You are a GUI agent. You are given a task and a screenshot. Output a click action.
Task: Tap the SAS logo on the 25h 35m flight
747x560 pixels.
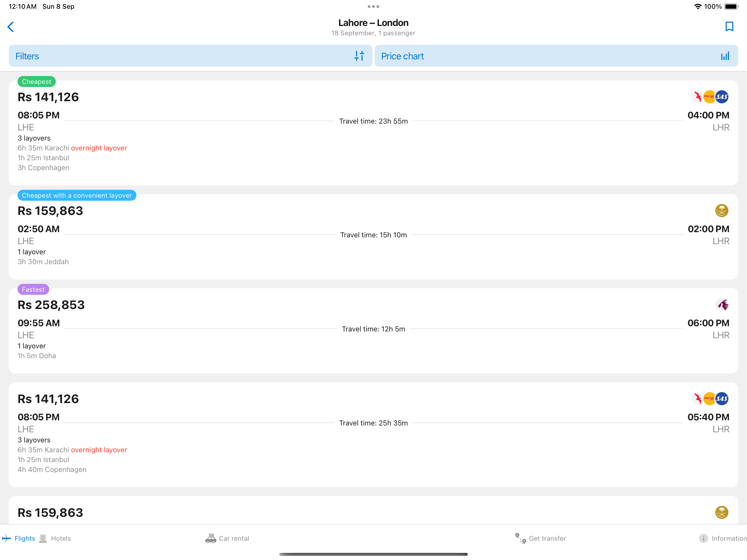click(x=722, y=399)
